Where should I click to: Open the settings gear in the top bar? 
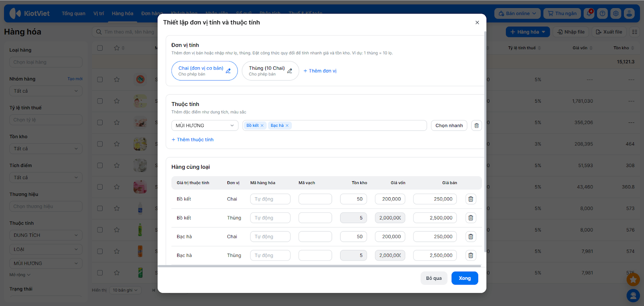[615, 13]
